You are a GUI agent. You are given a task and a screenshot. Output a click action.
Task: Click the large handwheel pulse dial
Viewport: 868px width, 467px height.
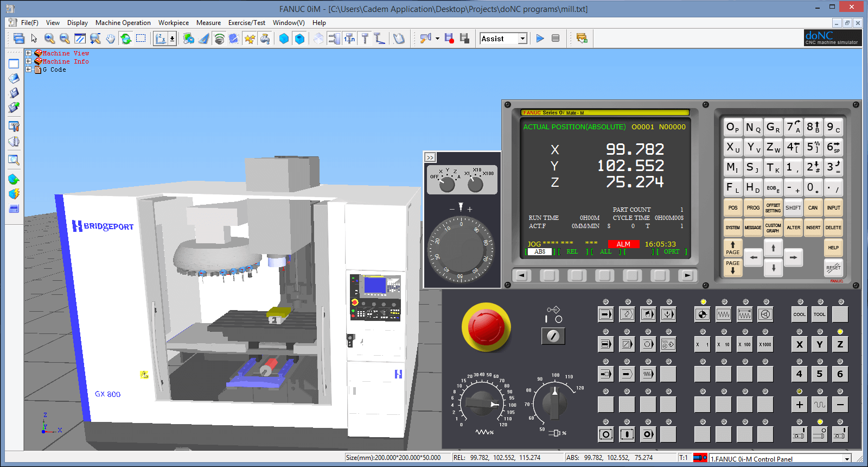pos(461,249)
